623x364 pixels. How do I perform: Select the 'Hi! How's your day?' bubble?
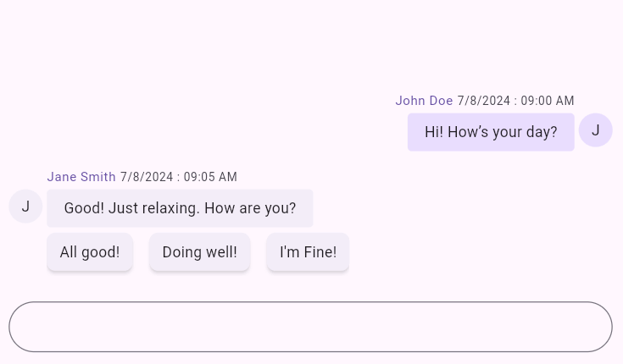point(491,132)
